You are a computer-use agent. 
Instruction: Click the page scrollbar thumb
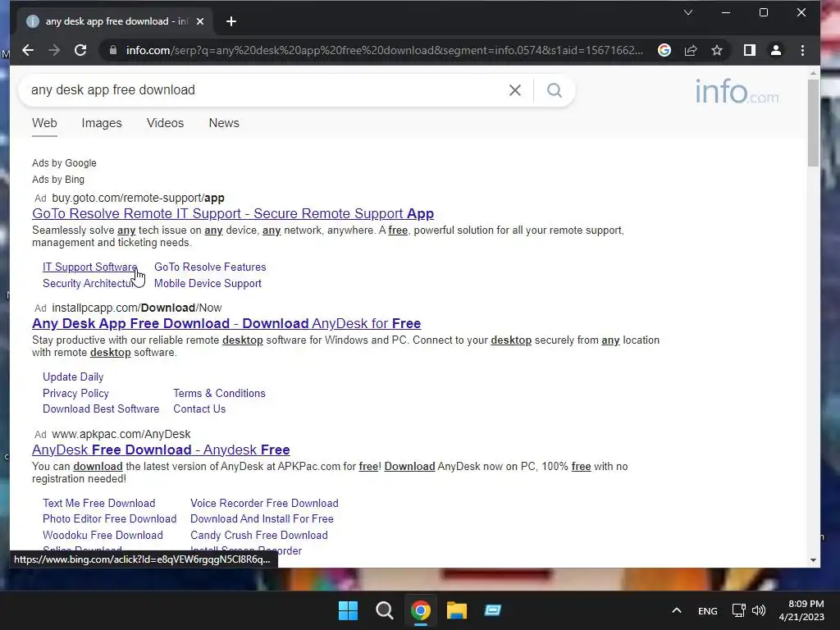click(813, 122)
